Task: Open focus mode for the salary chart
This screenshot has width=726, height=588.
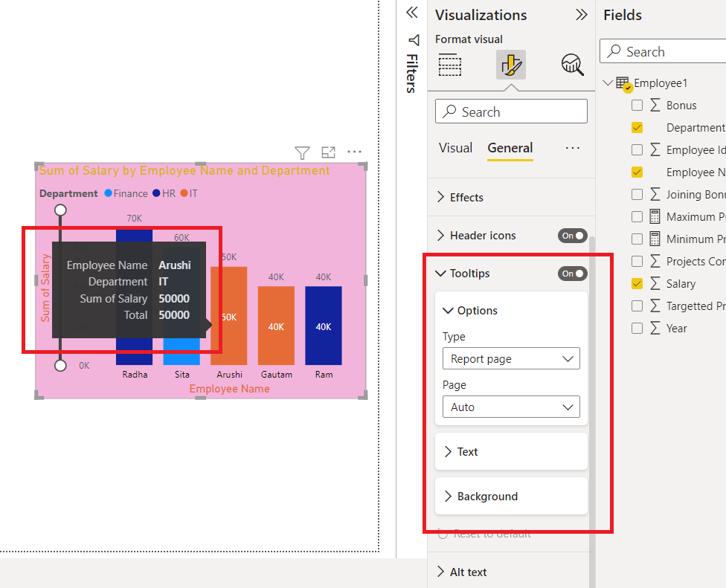Action: (328, 152)
